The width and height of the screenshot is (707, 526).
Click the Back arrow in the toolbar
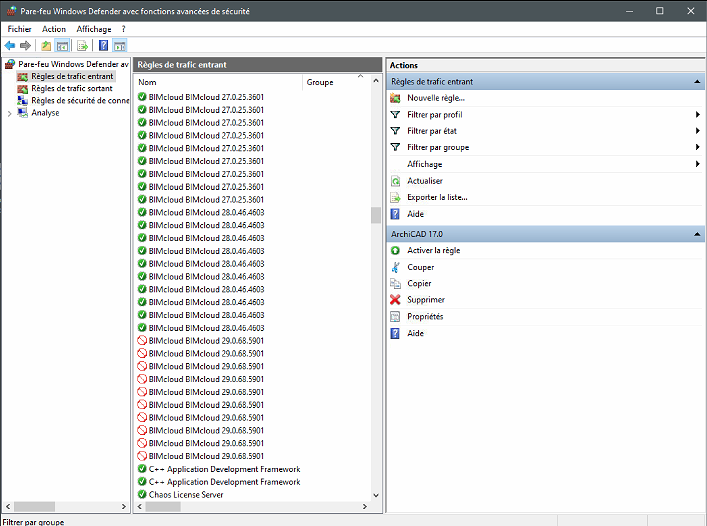click(x=10, y=46)
